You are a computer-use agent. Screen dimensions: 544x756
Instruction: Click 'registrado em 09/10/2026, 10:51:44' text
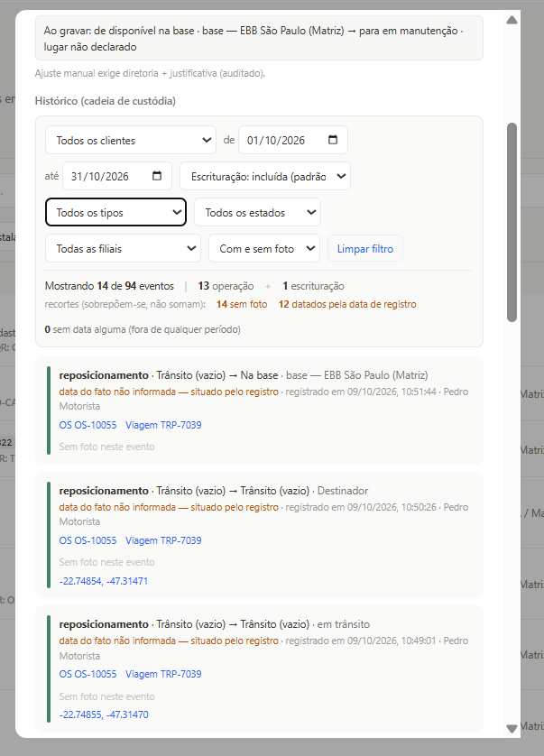tap(361, 392)
